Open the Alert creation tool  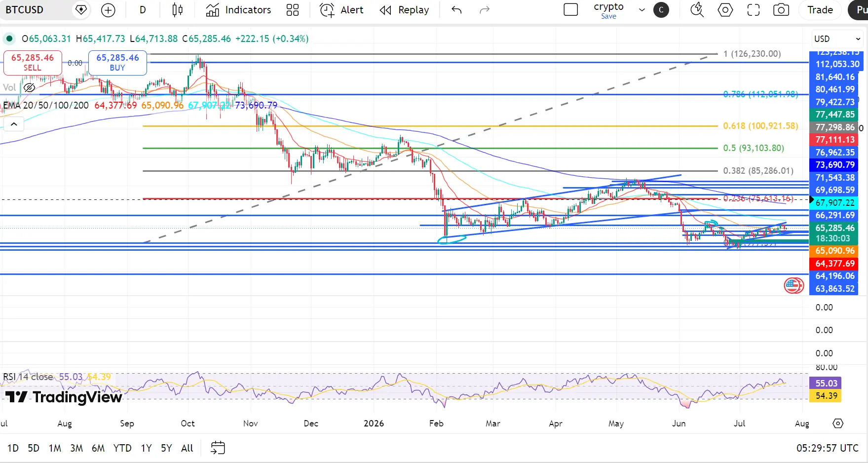click(341, 10)
